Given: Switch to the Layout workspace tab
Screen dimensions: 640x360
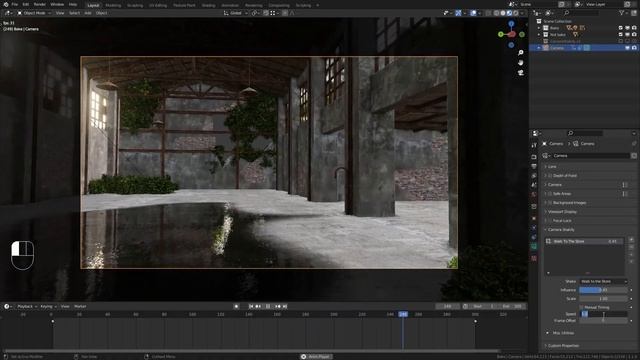Looking at the screenshot, I should 93,5.
